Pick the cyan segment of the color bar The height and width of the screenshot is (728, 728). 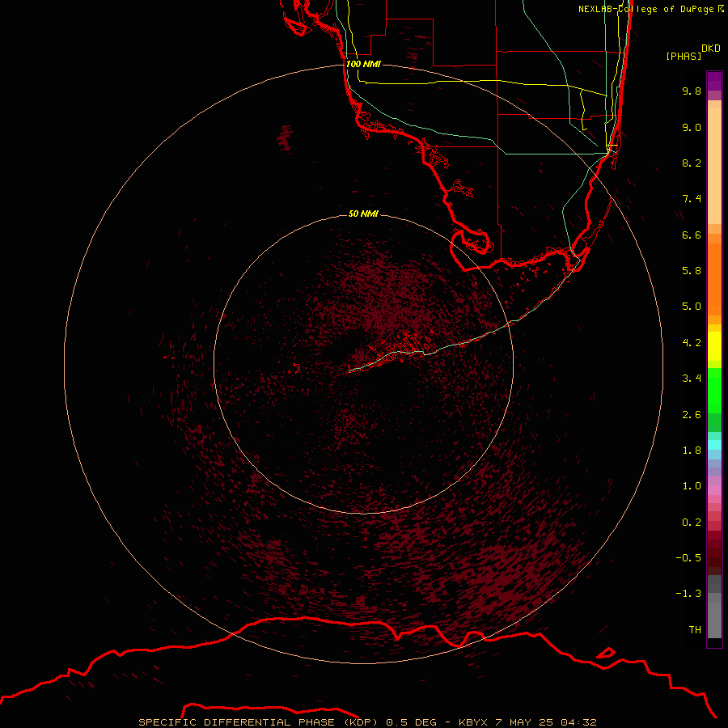pyautogui.click(x=714, y=445)
